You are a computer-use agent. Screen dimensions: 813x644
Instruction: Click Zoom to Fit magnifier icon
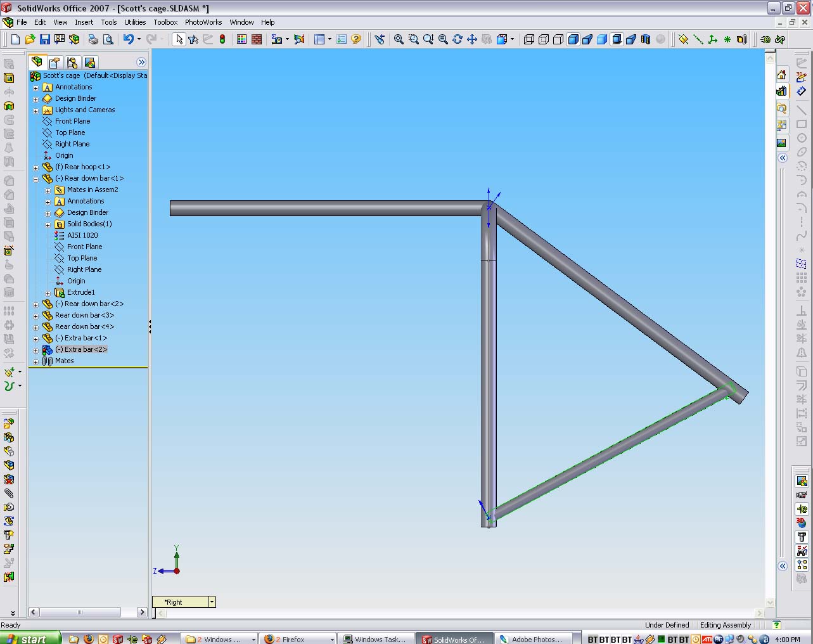[399, 39]
